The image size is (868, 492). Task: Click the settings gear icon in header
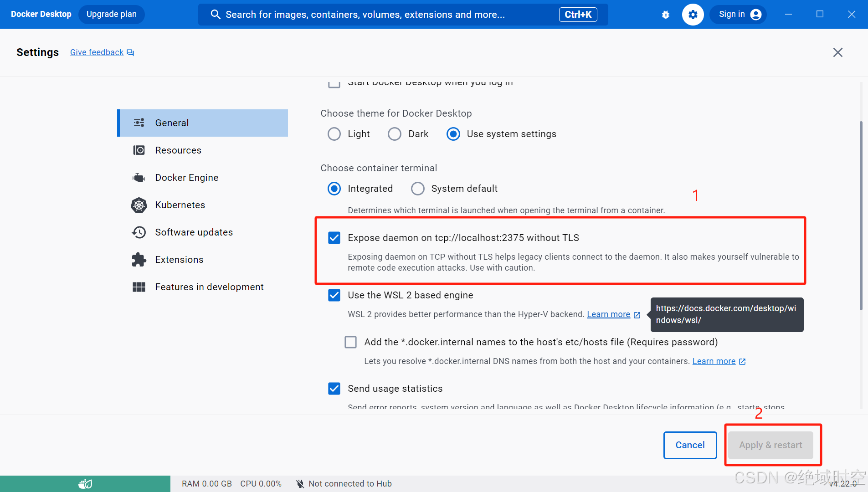[x=693, y=15]
